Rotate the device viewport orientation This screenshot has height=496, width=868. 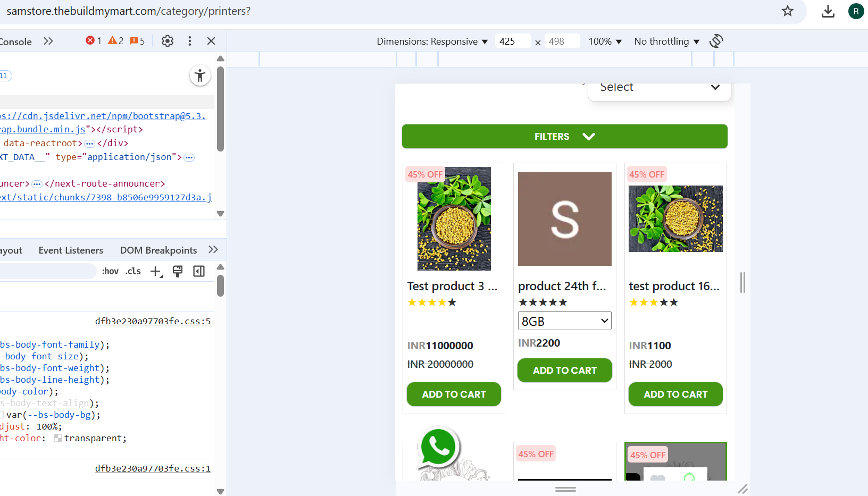pyautogui.click(x=716, y=41)
